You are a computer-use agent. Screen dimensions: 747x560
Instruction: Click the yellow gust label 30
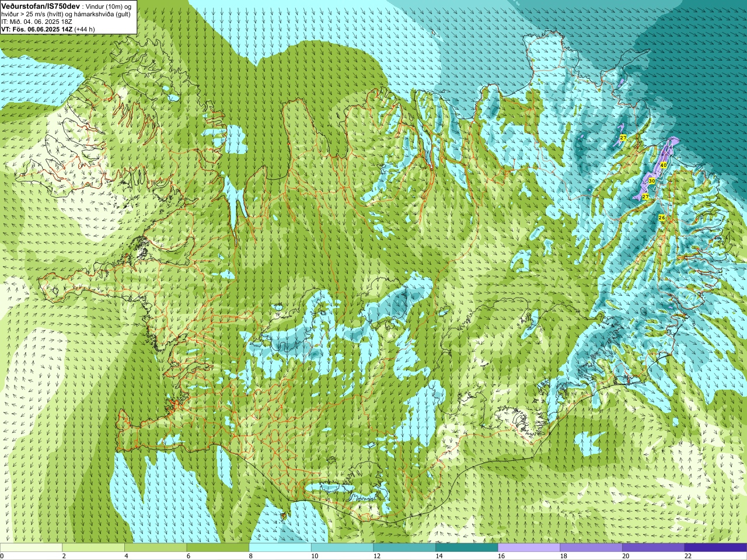652,181
